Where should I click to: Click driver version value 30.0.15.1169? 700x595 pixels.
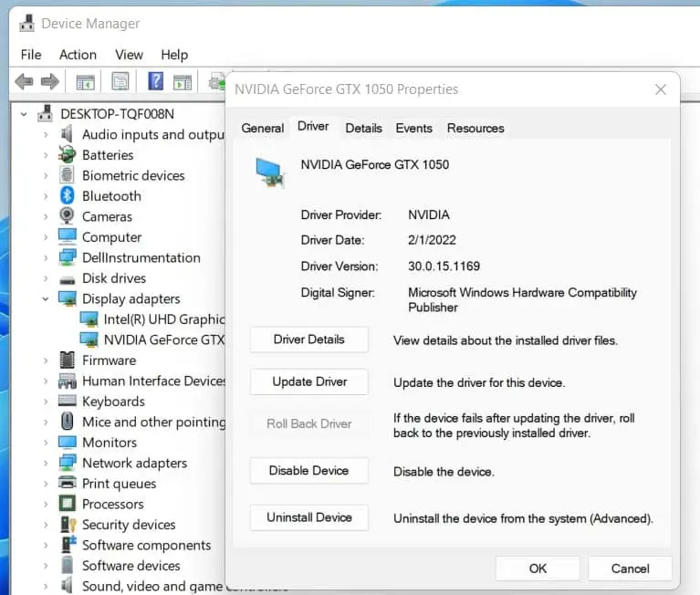click(x=444, y=266)
